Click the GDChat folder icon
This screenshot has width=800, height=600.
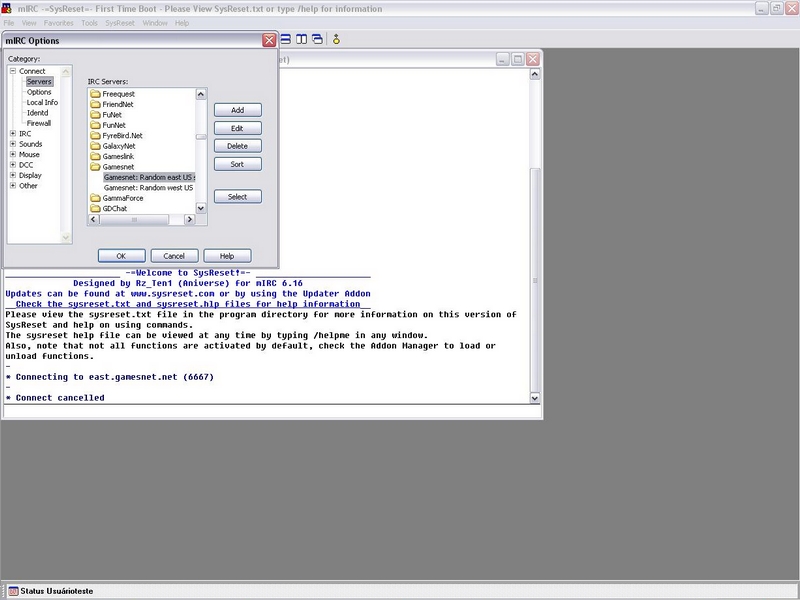96,209
